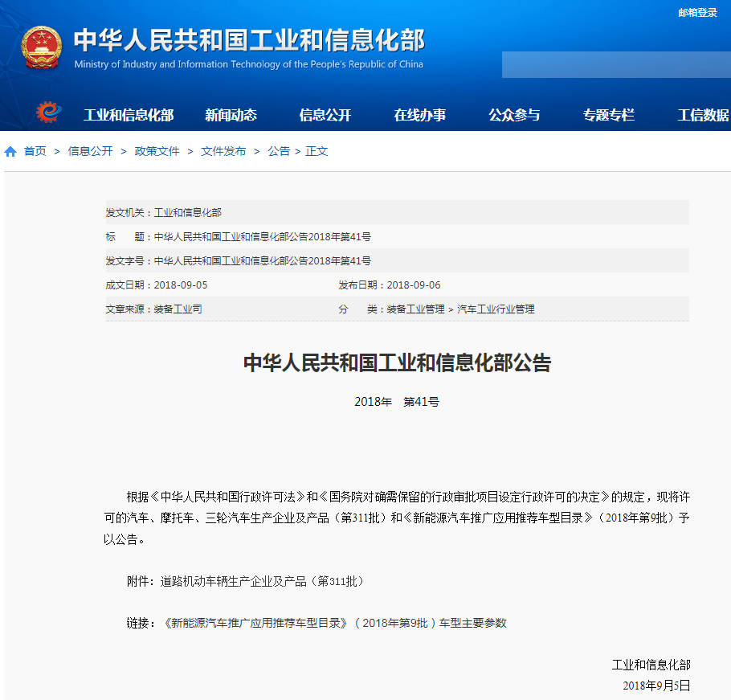The height and width of the screenshot is (700, 731).
Task: Click the blue home icon in breadcrumb
Action: pyautogui.click(x=10, y=151)
